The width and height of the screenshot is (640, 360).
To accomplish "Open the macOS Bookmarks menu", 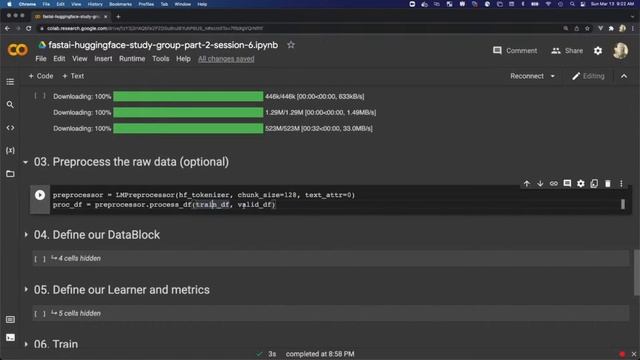I will (x=120, y=4).
